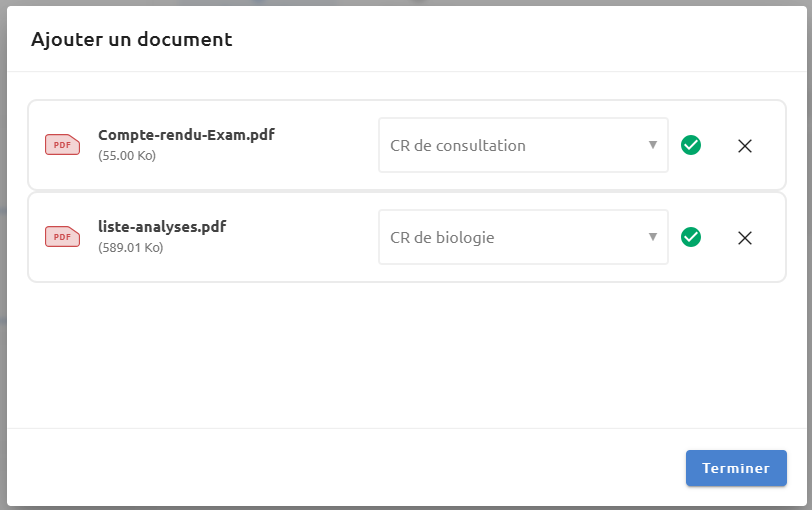Click the dimmed backdrop above the dialog

click(x=406, y=3)
